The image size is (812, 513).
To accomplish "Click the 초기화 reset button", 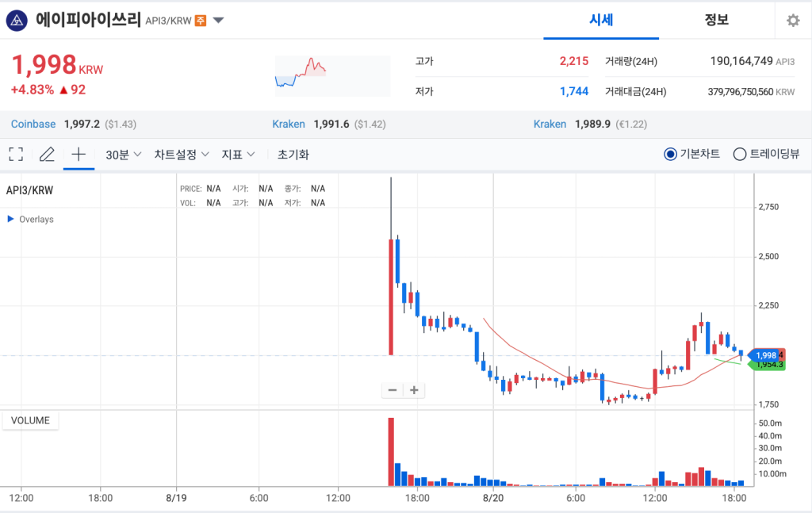I will pyautogui.click(x=293, y=153).
